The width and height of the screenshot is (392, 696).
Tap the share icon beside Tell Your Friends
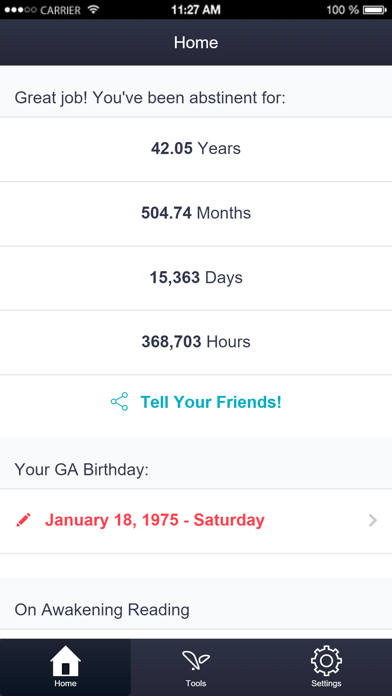[119, 402]
